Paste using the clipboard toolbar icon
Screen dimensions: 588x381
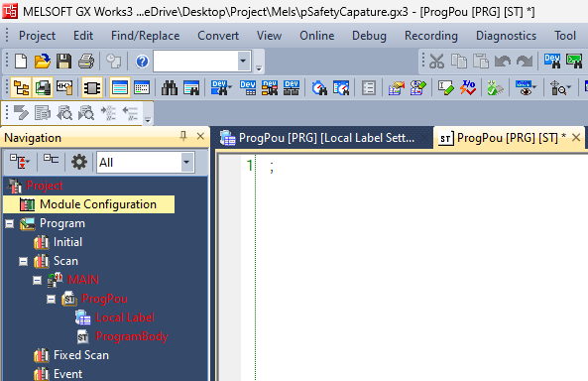(481, 61)
